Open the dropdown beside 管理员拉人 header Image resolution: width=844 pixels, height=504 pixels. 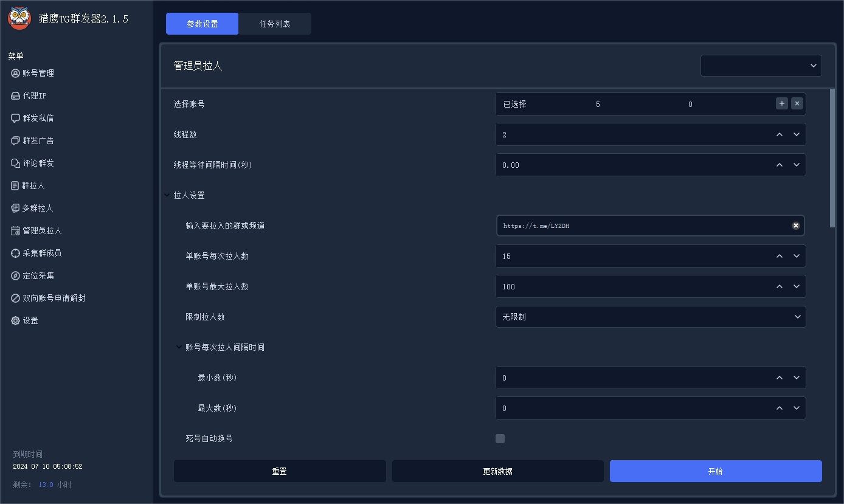coord(761,66)
